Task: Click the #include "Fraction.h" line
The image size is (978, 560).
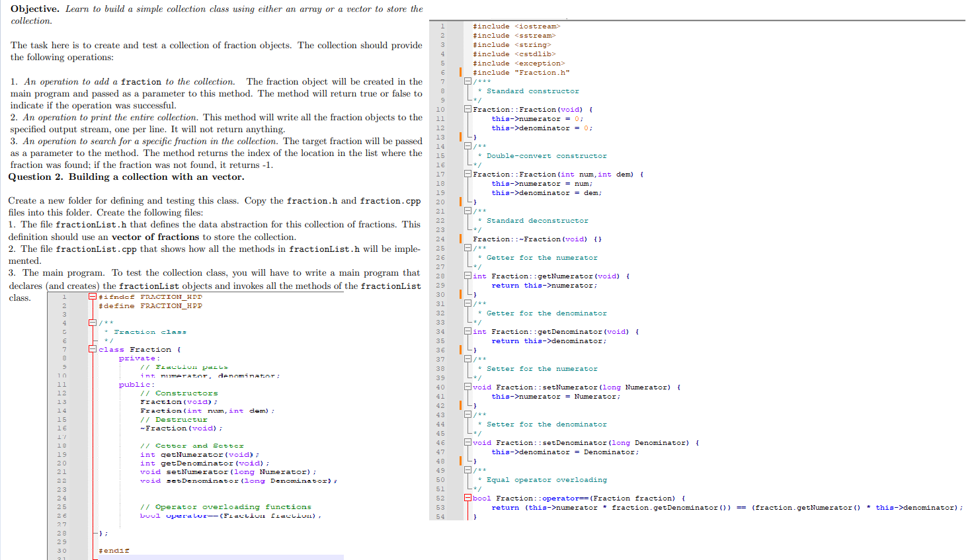Action: (x=521, y=73)
